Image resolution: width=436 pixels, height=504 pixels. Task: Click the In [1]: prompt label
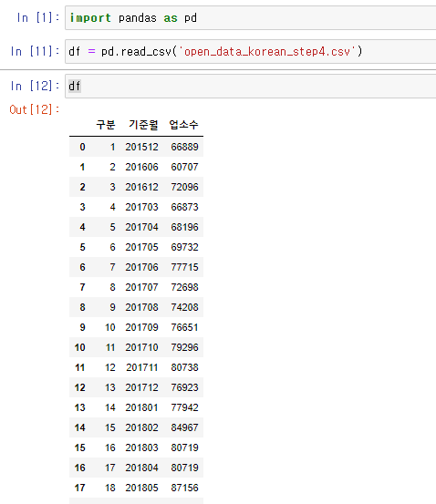coord(38,17)
